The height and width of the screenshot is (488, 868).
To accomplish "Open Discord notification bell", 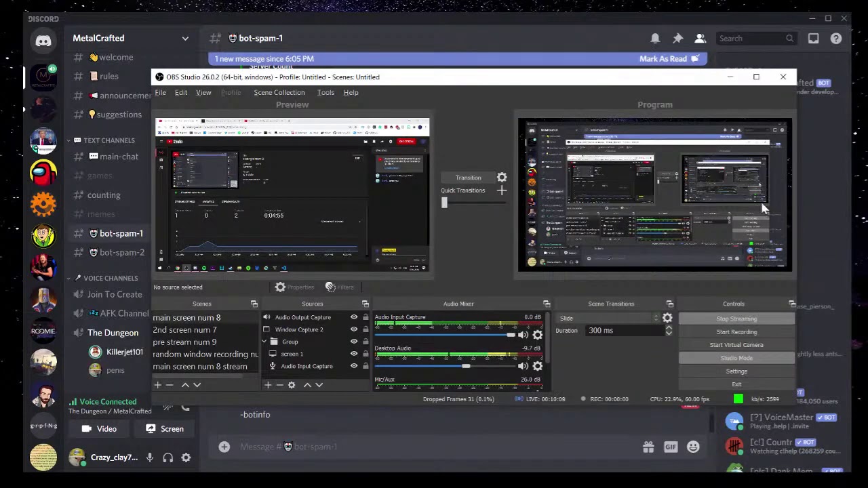I will point(655,39).
